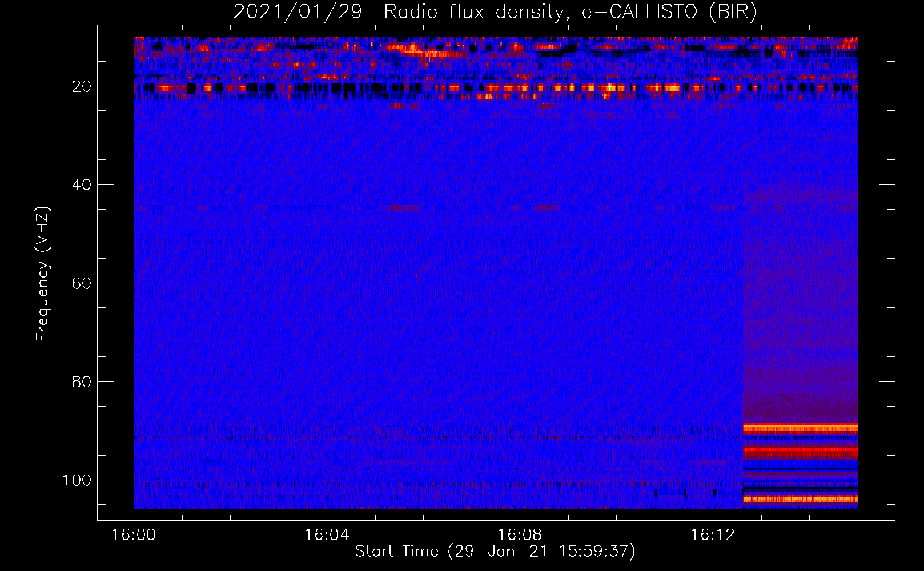The image size is (924, 571).
Task: Click the '16:12' time tick label
Action: [x=713, y=535]
